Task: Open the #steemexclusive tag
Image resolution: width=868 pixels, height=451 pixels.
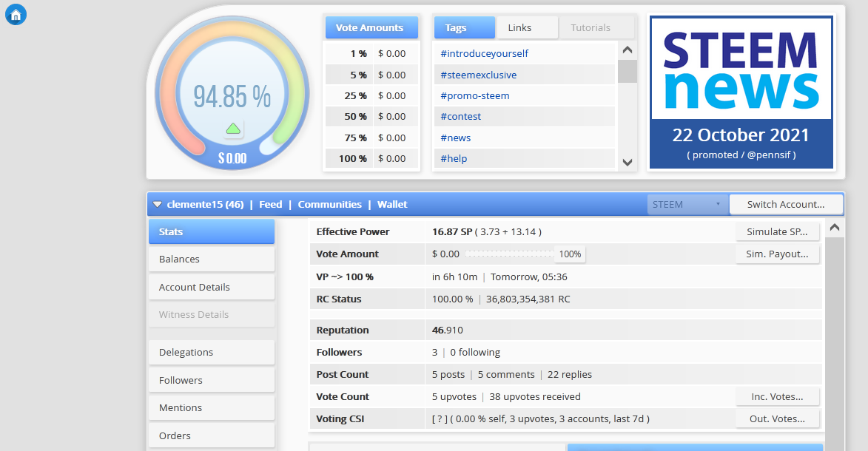Action: [x=478, y=75]
